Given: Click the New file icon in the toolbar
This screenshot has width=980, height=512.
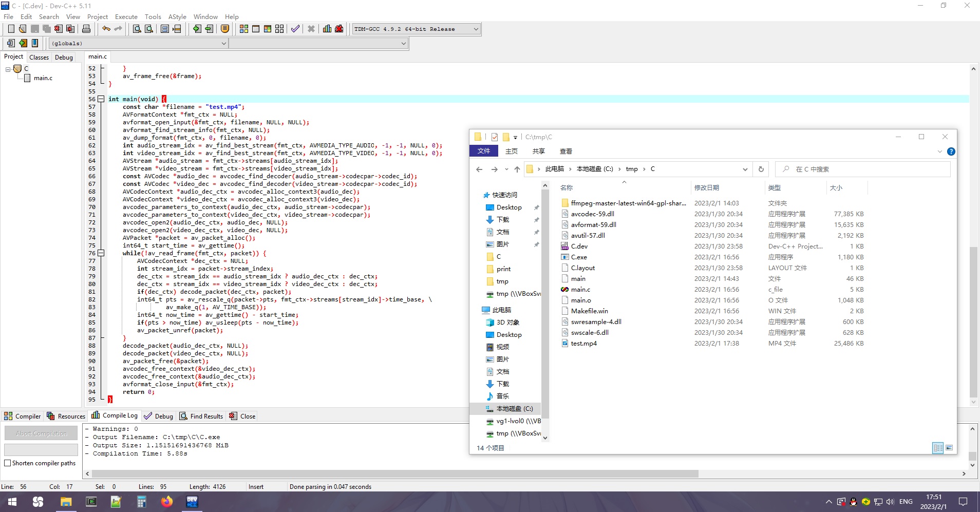Looking at the screenshot, I should pyautogui.click(x=11, y=29).
